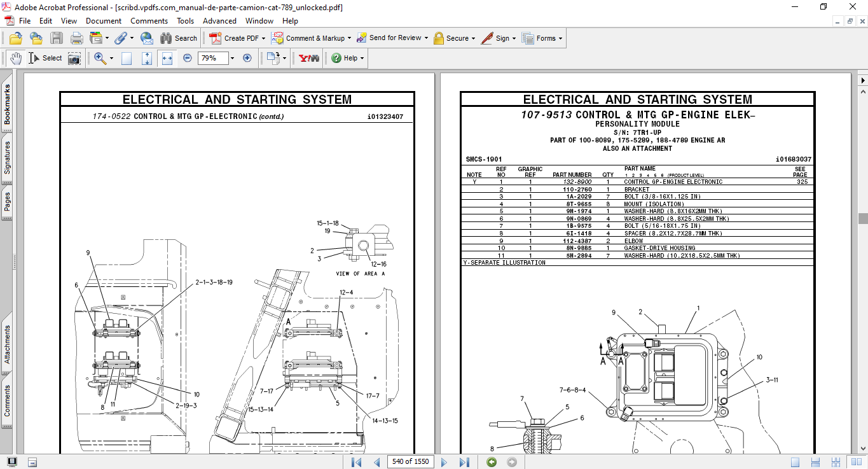Select the Hand tool
This screenshot has height=469, width=868.
pos(15,58)
